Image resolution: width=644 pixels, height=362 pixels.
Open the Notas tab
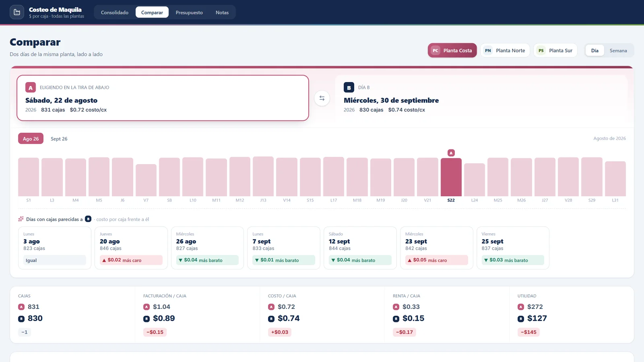(222, 12)
